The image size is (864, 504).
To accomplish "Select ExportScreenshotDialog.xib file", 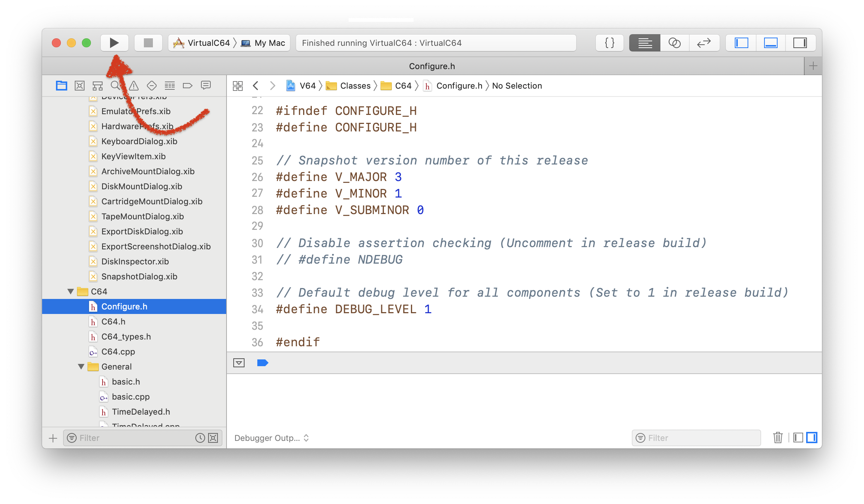I will pyautogui.click(x=134, y=246).
